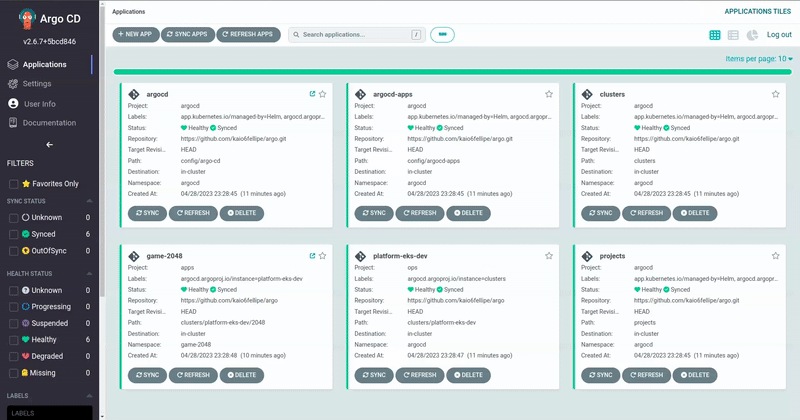Check the Missing health filter
Image resolution: width=800 pixels, height=420 pixels.
click(14, 373)
